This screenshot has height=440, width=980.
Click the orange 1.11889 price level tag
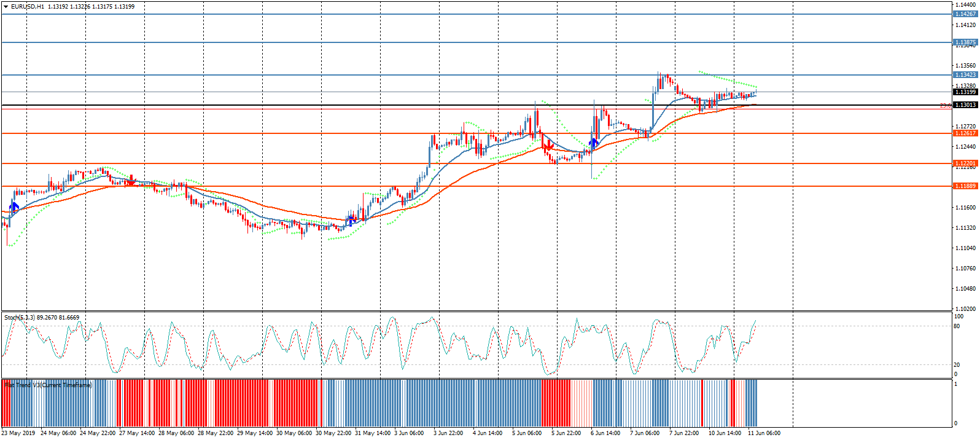coord(964,186)
